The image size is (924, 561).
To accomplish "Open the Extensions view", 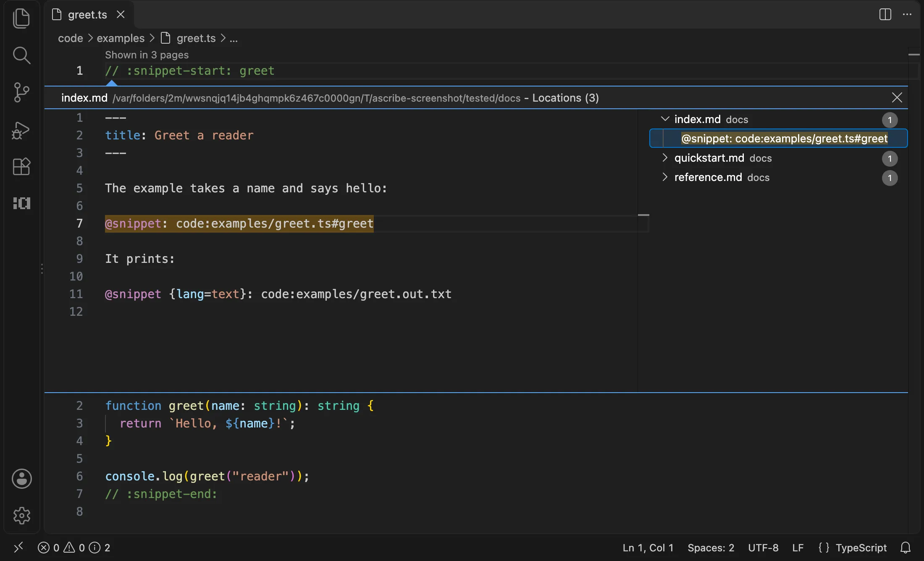I will pyautogui.click(x=21, y=167).
